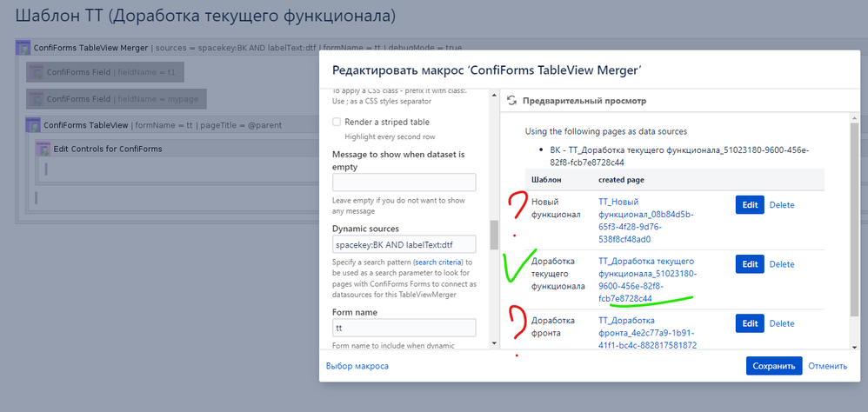
Task: Click Delete for Доработка текущего функционала row
Action: coord(782,264)
